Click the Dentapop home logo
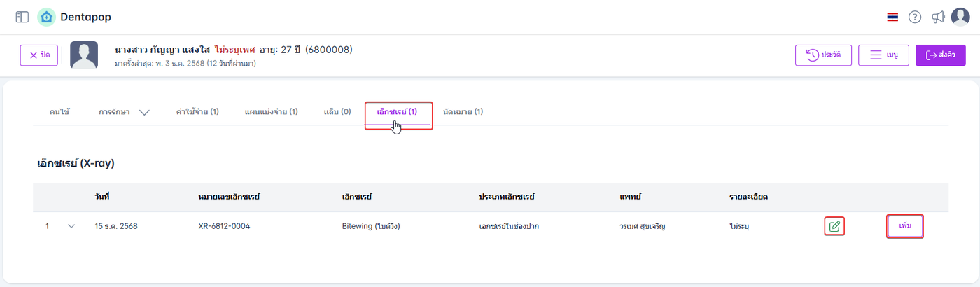The width and height of the screenshot is (980, 287). point(47,17)
